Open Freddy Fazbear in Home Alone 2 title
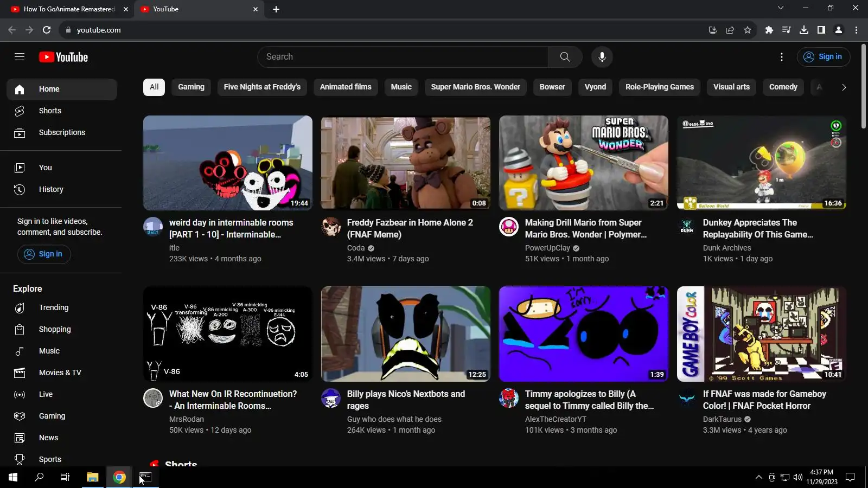The image size is (868, 488). pyautogui.click(x=410, y=228)
